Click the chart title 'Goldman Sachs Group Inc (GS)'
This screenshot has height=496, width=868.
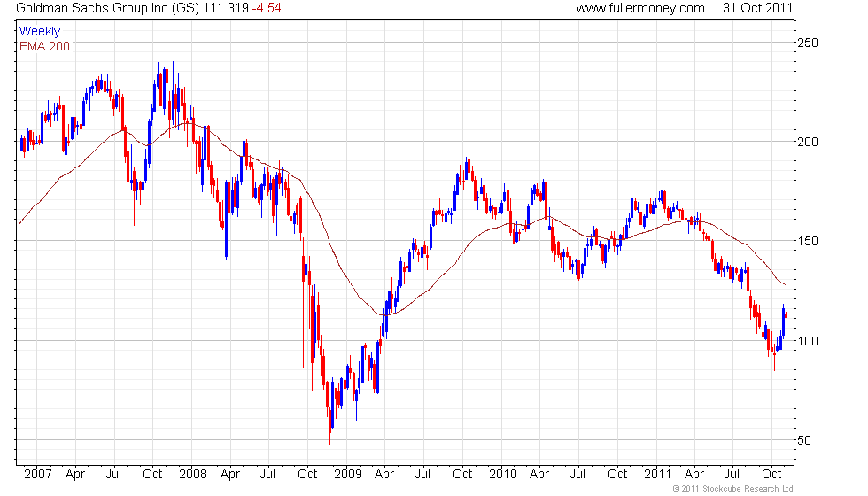coord(107,8)
